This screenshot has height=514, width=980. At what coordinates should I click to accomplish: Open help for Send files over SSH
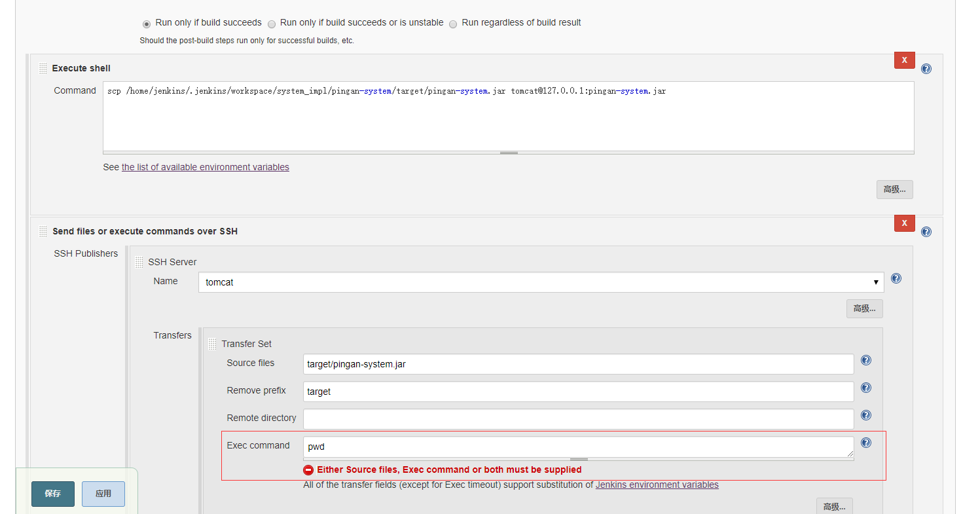(926, 232)
